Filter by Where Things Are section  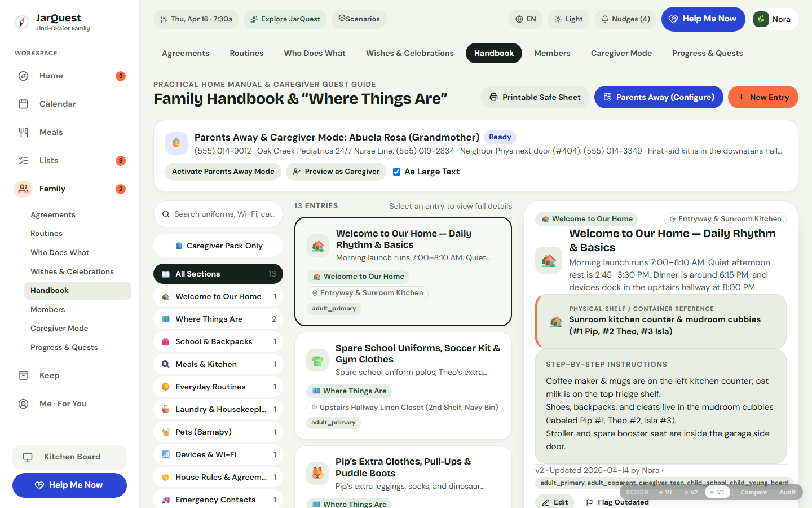(218, 319)
